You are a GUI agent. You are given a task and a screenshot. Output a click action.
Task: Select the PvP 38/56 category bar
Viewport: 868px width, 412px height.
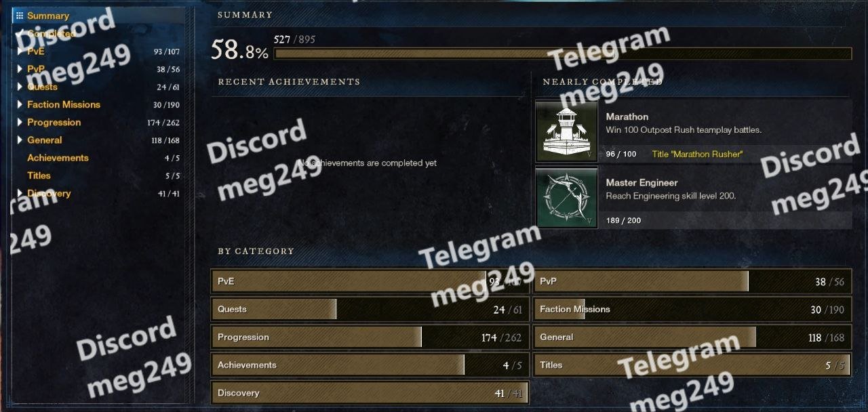click(692, 281)
